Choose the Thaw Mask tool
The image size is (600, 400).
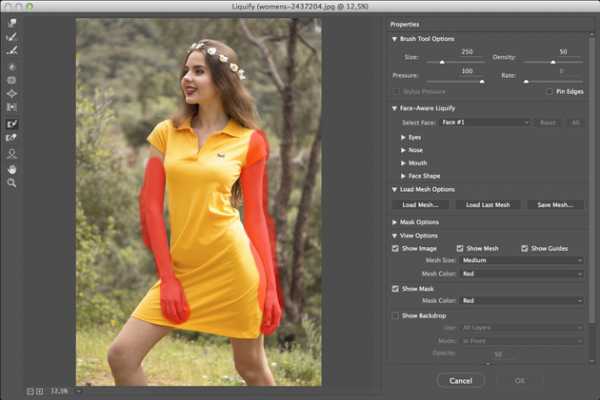(x=12, y=138)
